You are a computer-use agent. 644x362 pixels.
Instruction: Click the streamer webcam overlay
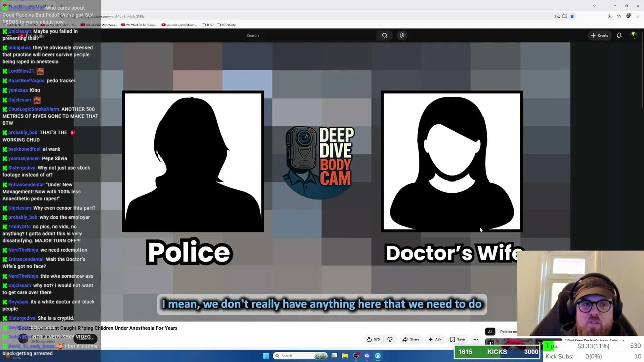pos(581,294)
